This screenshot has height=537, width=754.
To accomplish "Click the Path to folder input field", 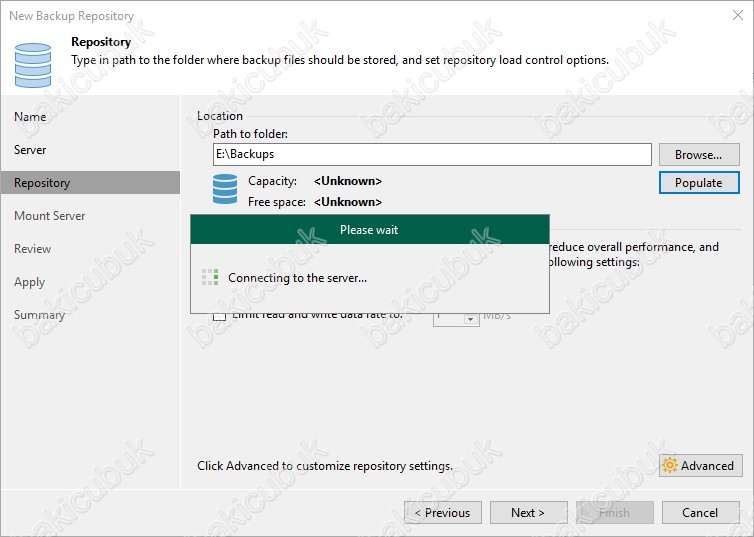I will click(432, 155).
